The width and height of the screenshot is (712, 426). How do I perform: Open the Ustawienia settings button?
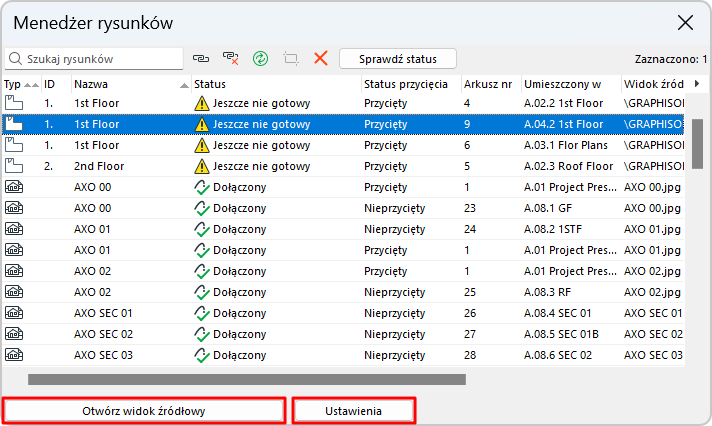(354, 411)
